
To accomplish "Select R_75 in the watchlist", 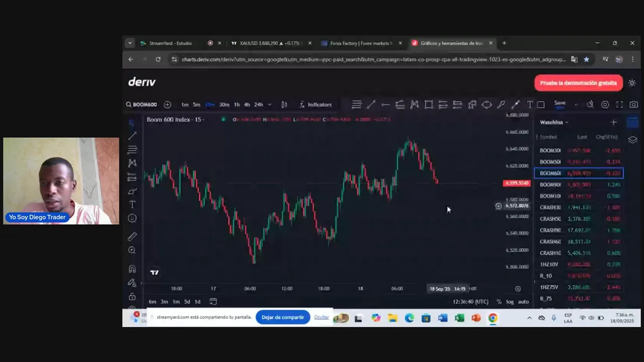I will coord(579,299).
